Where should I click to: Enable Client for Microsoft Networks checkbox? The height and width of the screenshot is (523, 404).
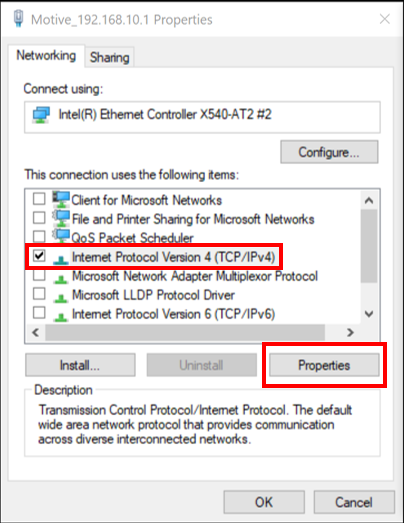point(39,199)
